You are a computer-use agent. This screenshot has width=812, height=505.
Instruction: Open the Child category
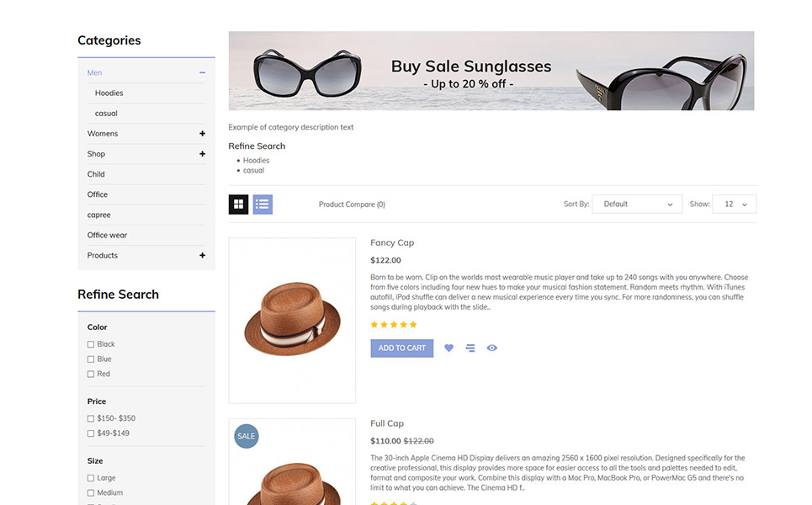(x=96, y=174)
